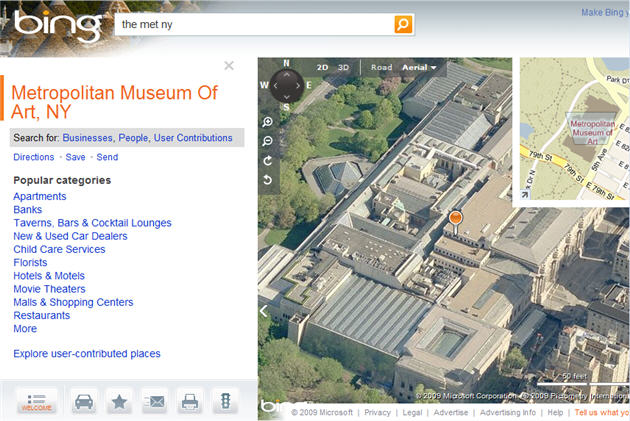The image size is (630, 421).
Task: Open Hotels & Motels category
Action: 49,276
